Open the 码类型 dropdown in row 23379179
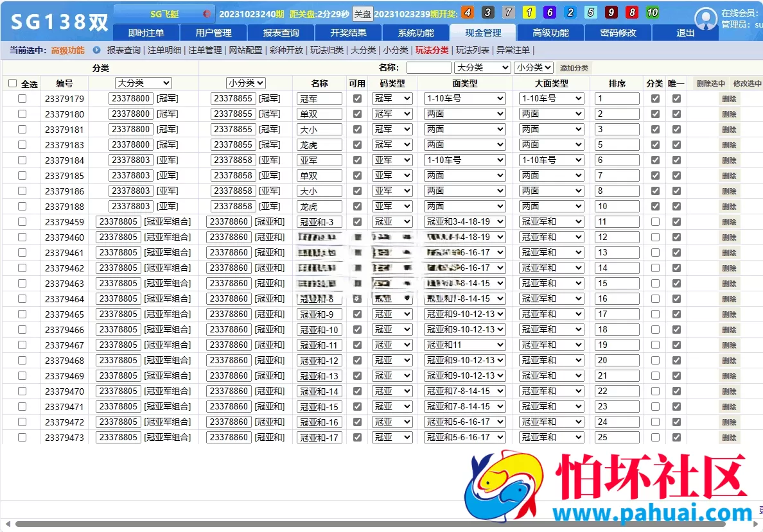The width and height of the screenshot is (763, 532). tap(392, 98)
